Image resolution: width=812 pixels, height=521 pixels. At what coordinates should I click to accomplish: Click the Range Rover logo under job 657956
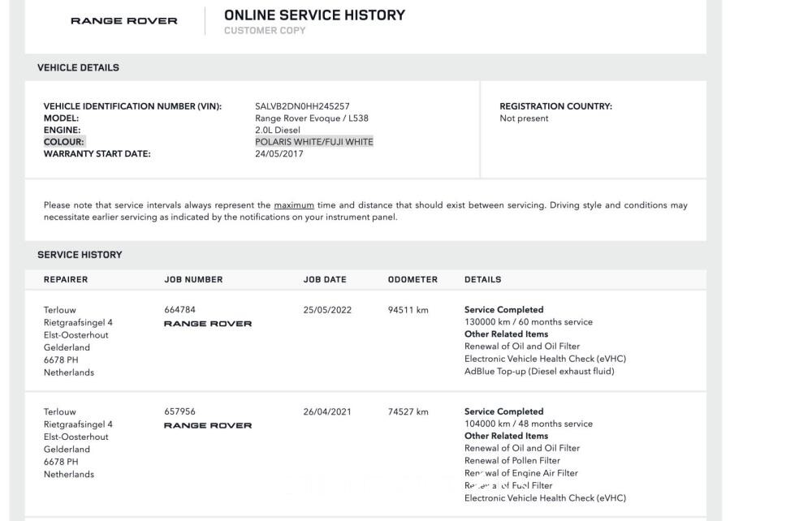[x=208, y=425]
